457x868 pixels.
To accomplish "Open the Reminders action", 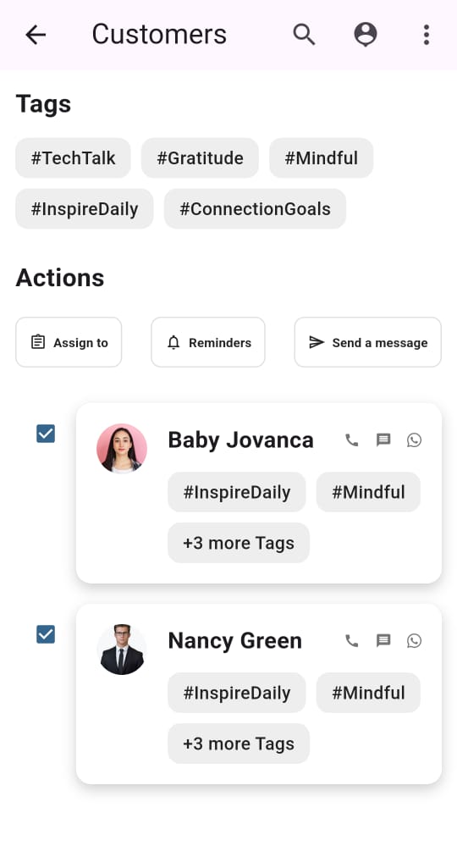I will click(x=208, y=342).
